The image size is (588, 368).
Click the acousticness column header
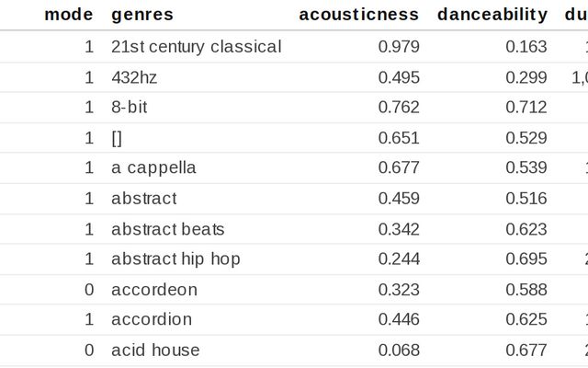(x=358, y=15)
